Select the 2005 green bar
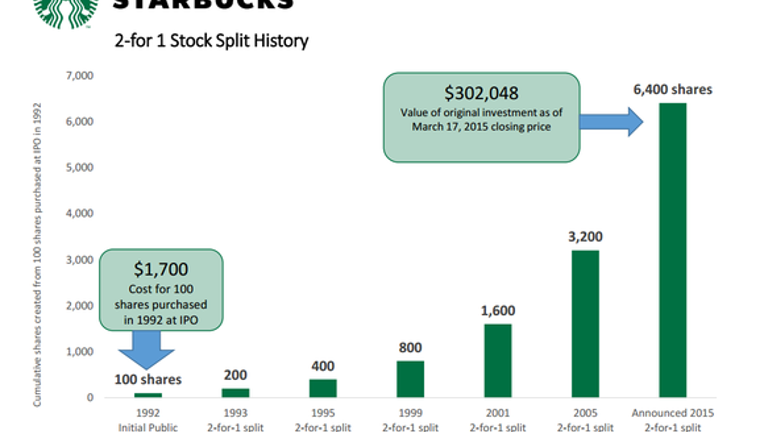The height and width of the screenshot is (432, 764). point(585,324)
